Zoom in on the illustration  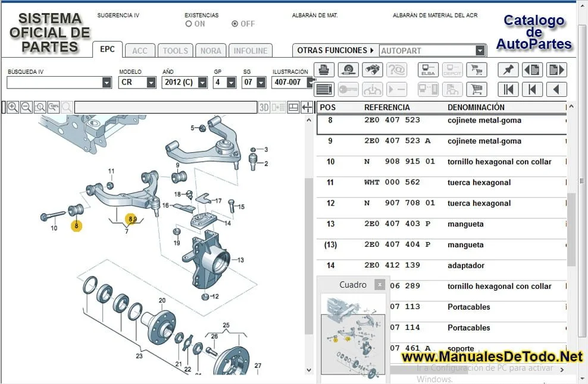point(12,107)
